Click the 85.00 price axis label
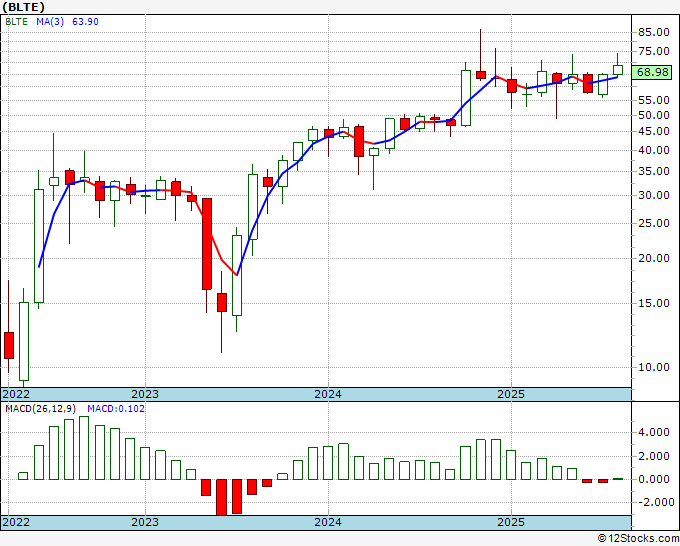Viewport: 680px width, 546px height. pos(654,32)
